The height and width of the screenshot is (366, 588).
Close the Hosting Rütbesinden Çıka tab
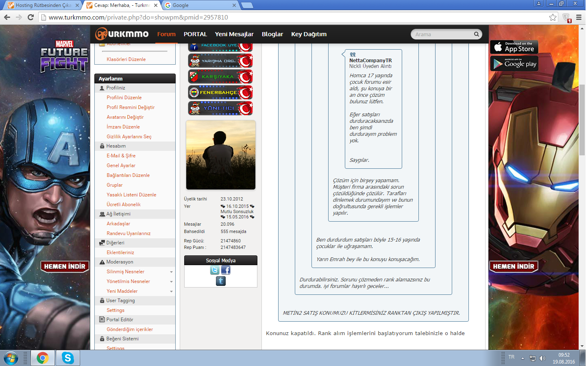(x=77, y=5)
